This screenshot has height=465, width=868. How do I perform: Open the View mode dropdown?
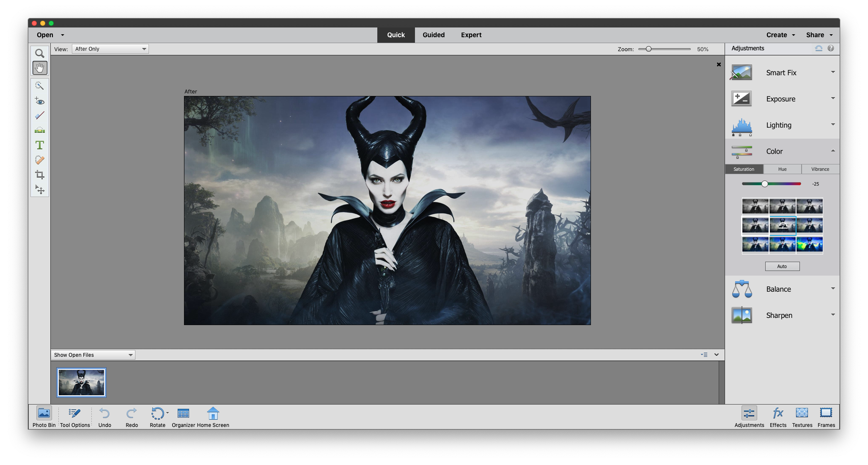(x=110, y=49)
